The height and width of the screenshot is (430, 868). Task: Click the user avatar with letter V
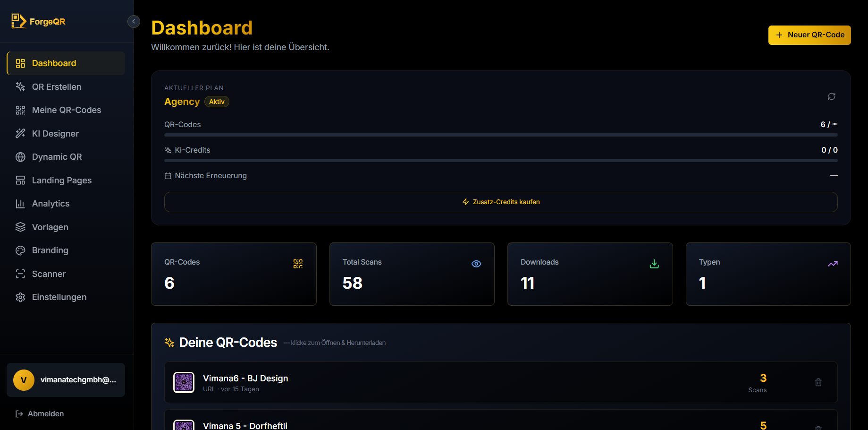(24, 380)
